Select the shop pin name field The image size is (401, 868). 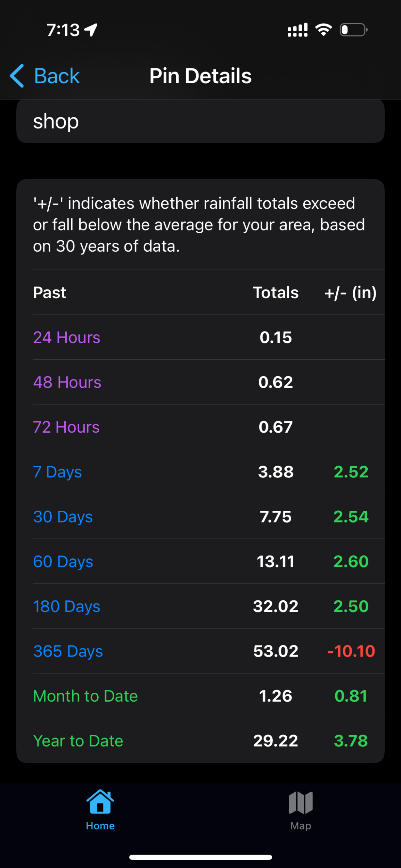tap(200, 121)
